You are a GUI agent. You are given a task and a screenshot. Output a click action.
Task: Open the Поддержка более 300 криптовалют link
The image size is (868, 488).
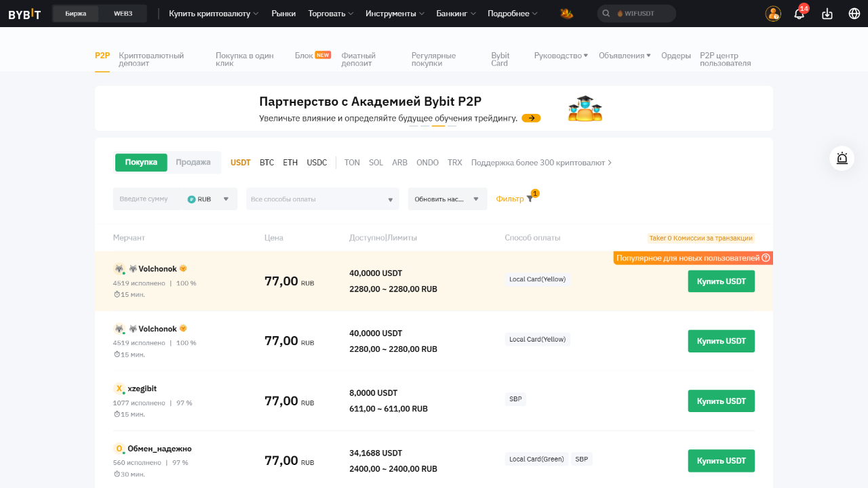541,163
